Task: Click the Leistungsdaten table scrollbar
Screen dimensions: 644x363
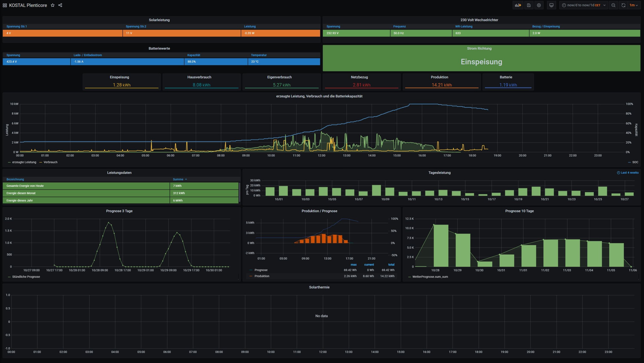Action: [240, 192]
